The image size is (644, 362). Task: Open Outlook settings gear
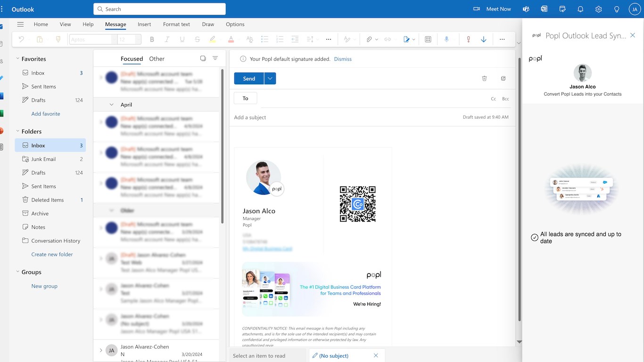[x=599, y=9]
